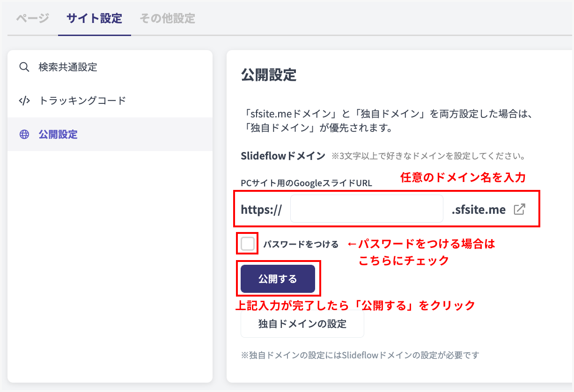Open 独自ドメインの設定
Viewport: 574px width, 392px height.
click(302, 324)
